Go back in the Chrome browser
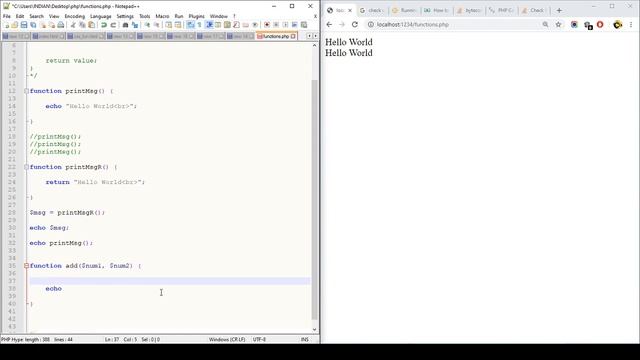 point(329,24)
